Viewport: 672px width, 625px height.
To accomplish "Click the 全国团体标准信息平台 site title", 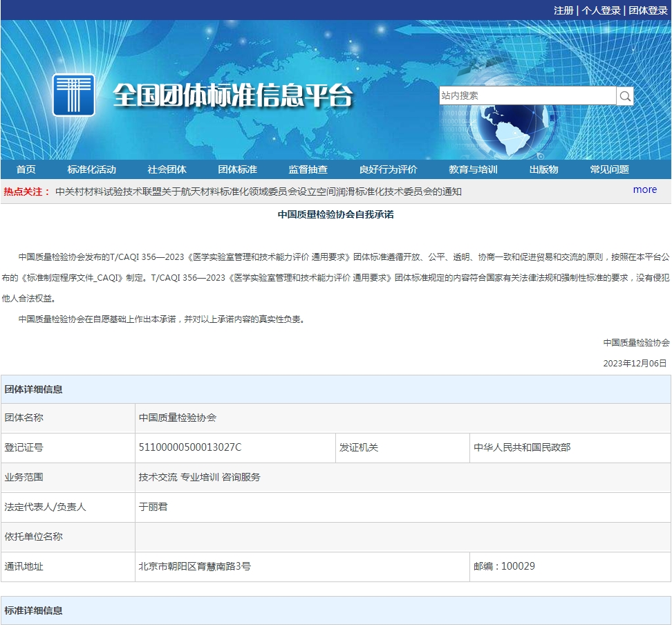I will click(x=233, y=95).
